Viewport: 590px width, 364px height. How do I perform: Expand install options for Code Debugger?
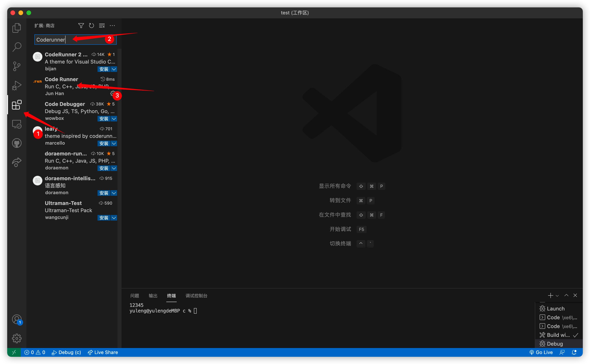(x=114, y=119)
